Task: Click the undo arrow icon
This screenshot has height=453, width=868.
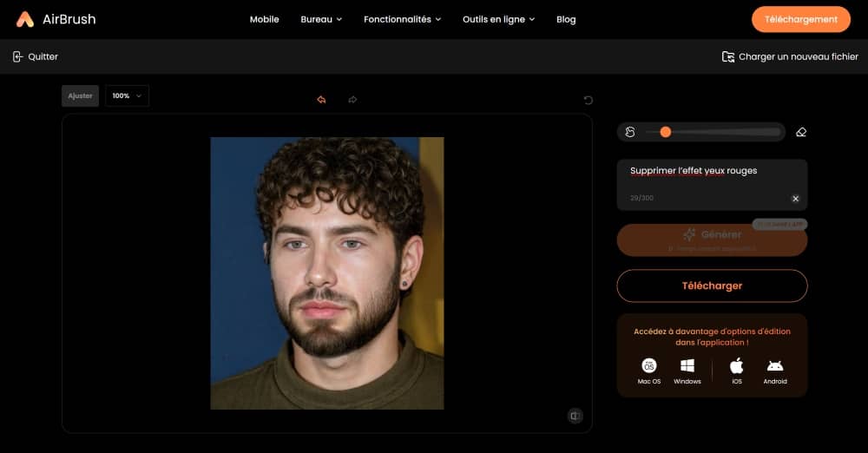Action: point(321,100)
